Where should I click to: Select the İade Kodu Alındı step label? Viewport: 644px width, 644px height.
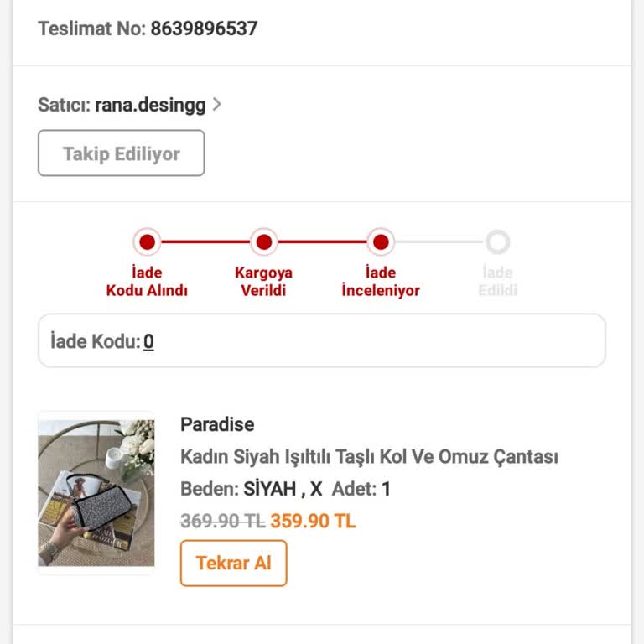point(147,282)
